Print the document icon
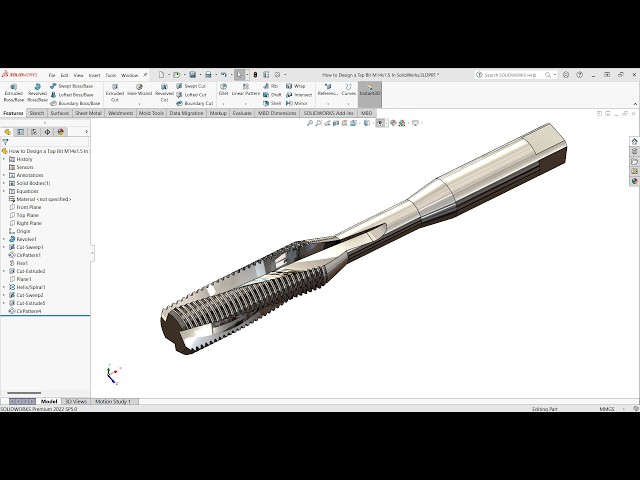 (x=208, y=75)
